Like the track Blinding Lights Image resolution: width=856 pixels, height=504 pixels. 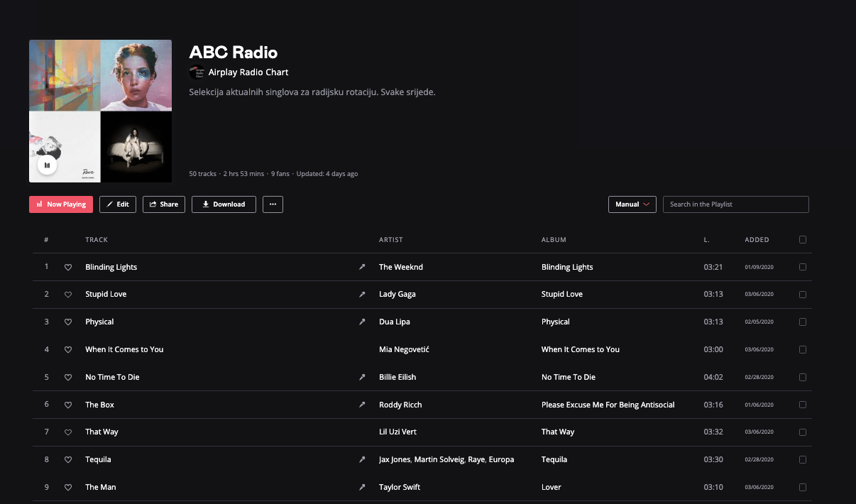coord(68,268)
